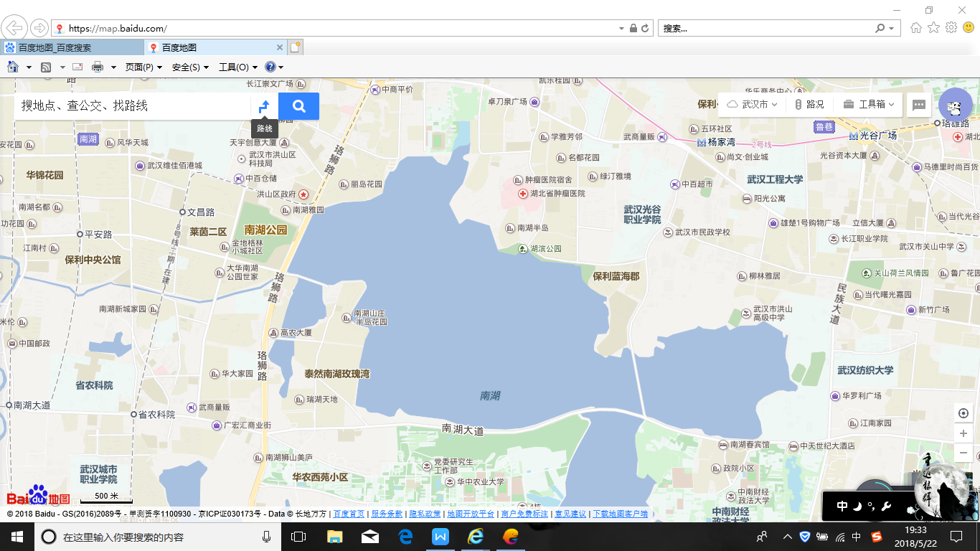Expand the 工具箱 toolbox dropdown

869,105
